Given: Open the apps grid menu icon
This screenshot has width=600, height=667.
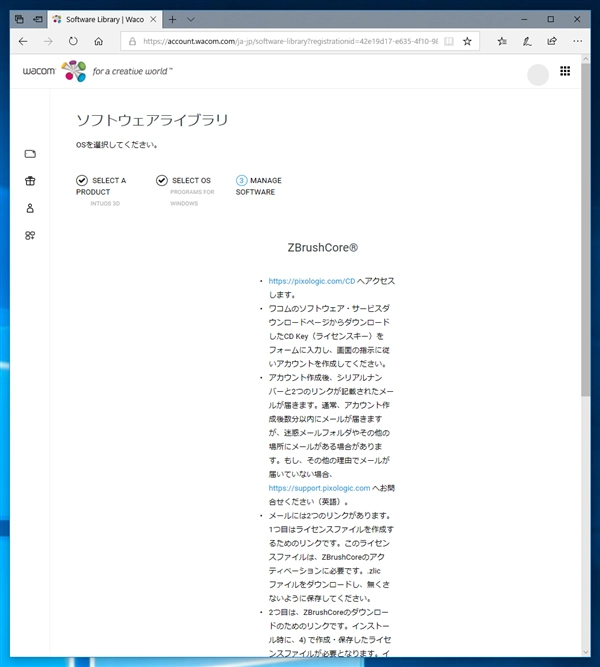Looking at the screenshot, I should [565, 71].
